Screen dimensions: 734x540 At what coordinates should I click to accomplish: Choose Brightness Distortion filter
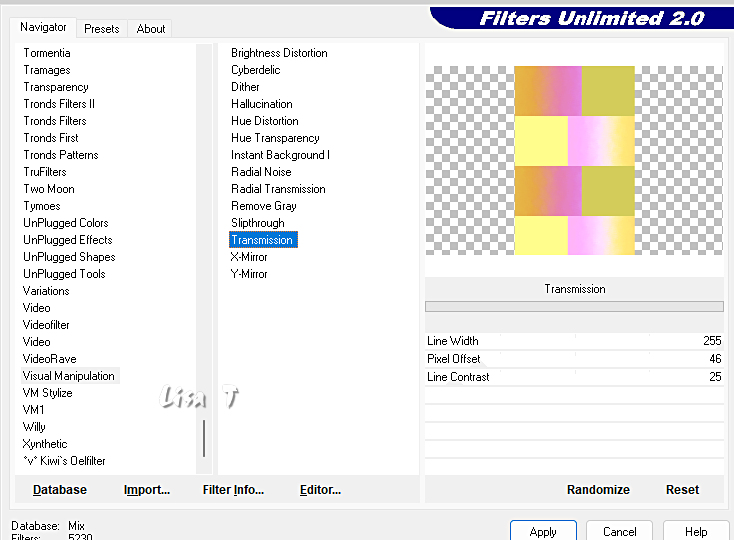tap(279, 53)
